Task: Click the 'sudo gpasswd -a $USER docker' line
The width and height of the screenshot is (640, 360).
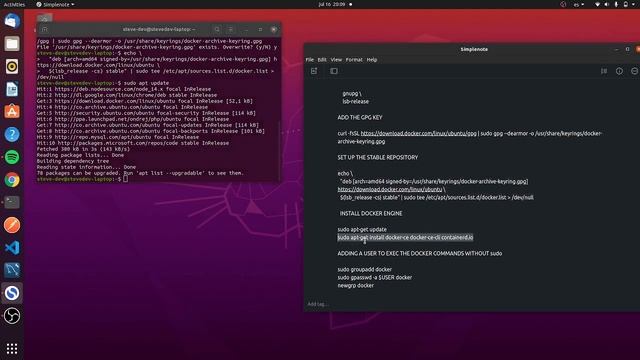Action: click(x=375, y=278)
